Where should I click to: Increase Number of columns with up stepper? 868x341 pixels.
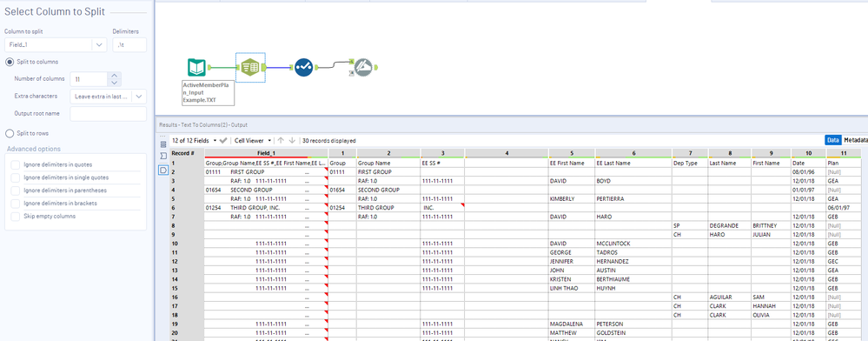114,76
